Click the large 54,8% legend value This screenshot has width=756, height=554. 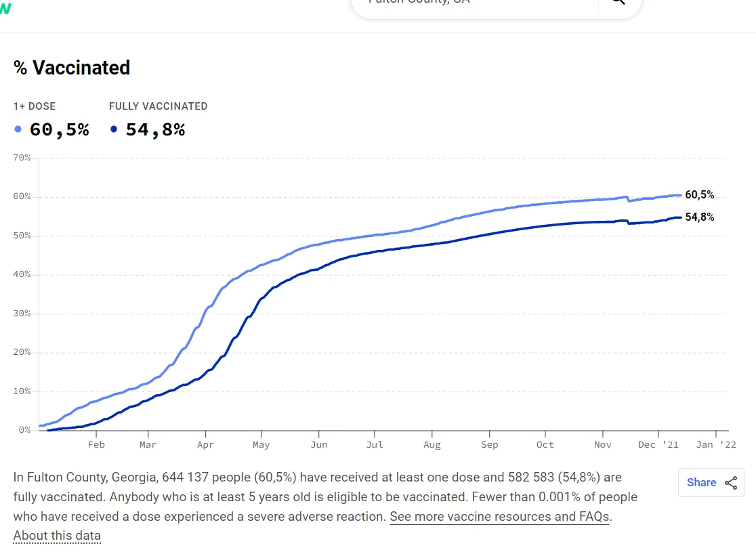pyautogui.click(x=155, y=129)
